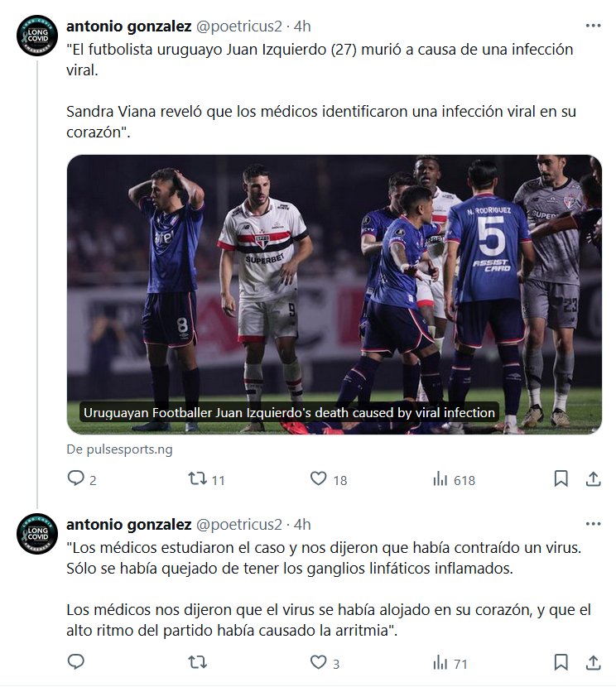616x687 pixels.
Task: Share the second tweet
Action: pos(593,662)
